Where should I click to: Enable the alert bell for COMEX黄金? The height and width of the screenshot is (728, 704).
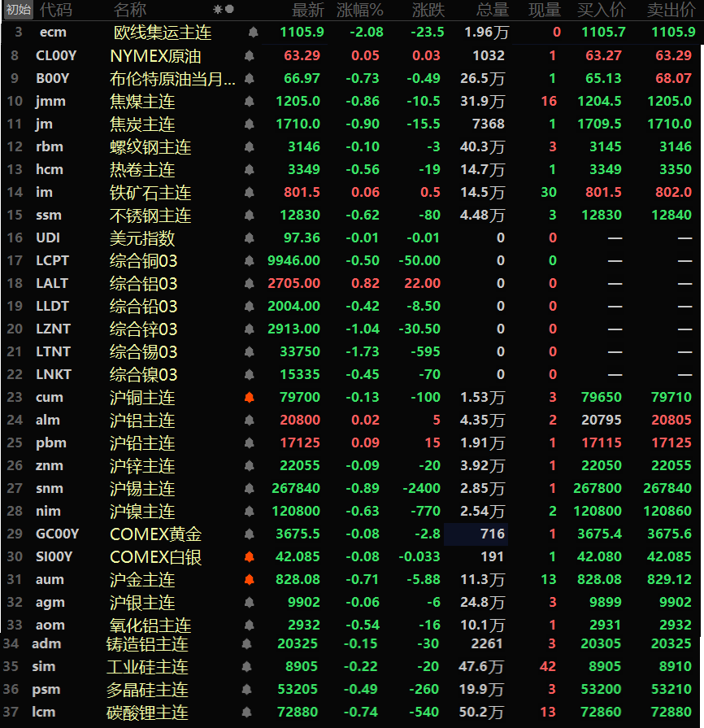[249, 534]
